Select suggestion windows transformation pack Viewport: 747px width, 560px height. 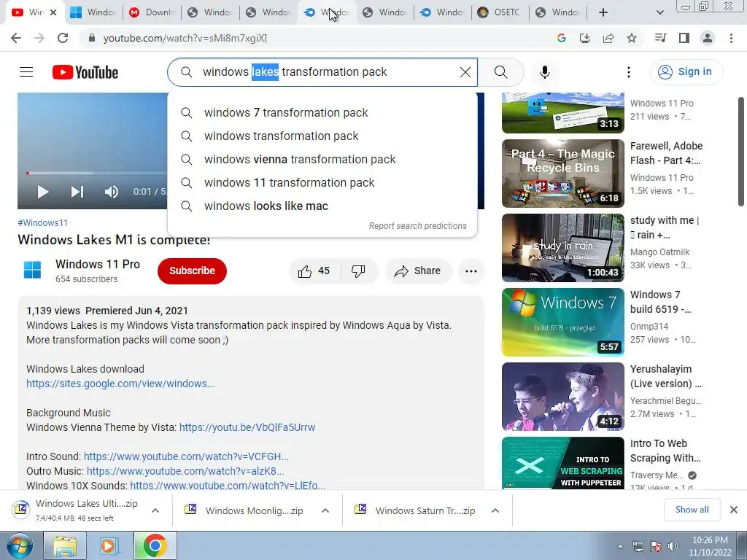click(x=322, y=136)
